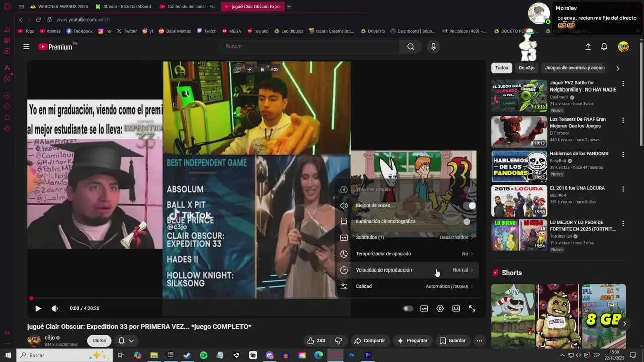Viewport: 644px width, 362px height.
Task: Open menu for Los Teasers De FNAF video
Action: 623,121
